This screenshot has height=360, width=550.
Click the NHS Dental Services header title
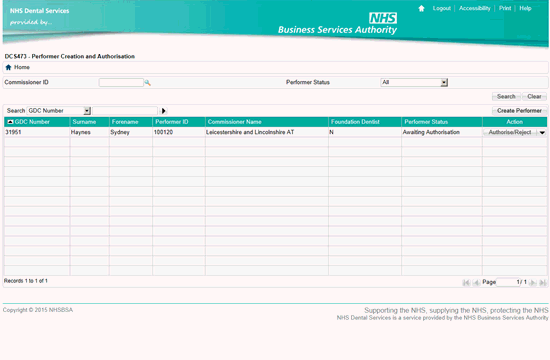point(39,11)
